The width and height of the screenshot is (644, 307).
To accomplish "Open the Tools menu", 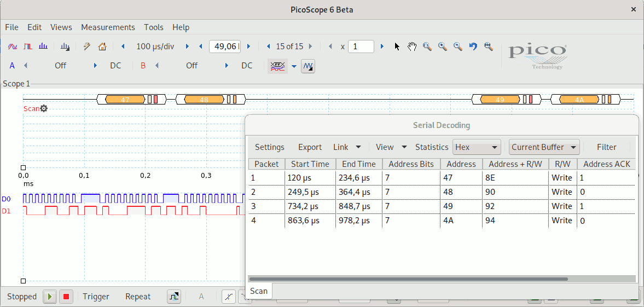I will pyautogui.click(x=154, y=27).
